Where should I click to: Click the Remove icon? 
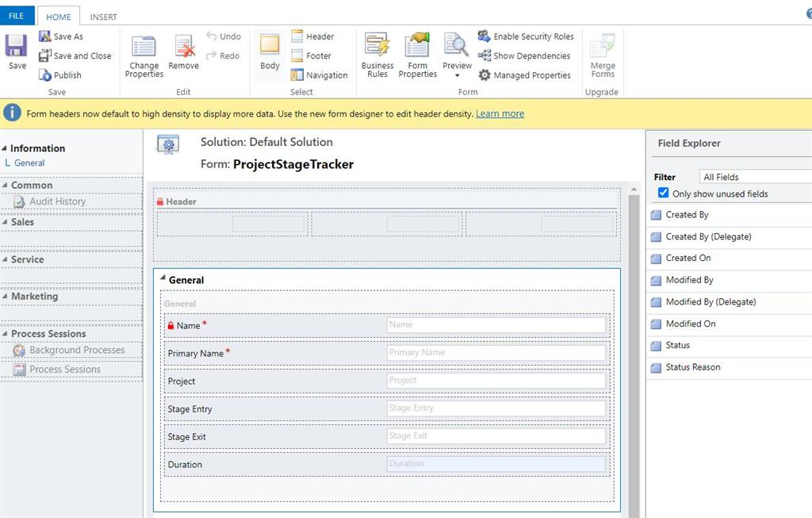(184, 48)
